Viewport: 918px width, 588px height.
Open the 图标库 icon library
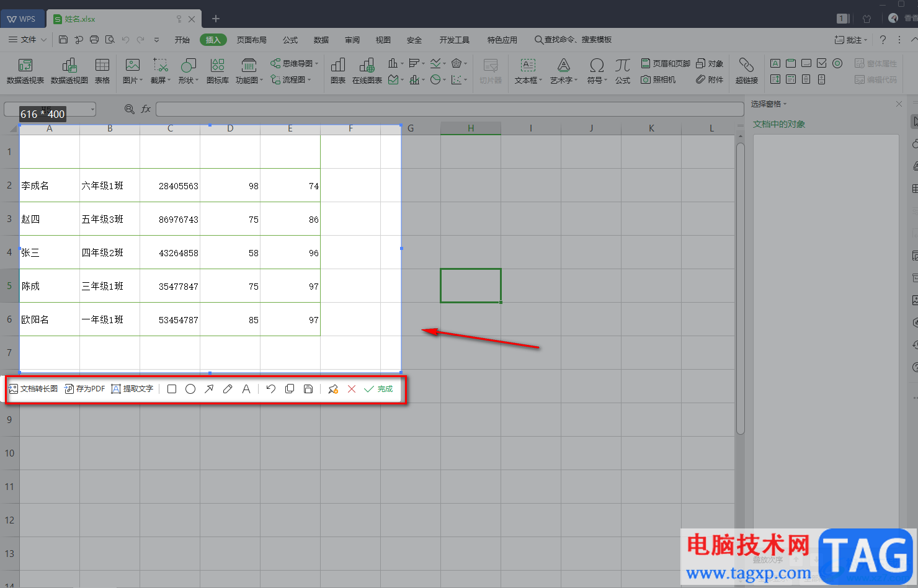point(218,71)
